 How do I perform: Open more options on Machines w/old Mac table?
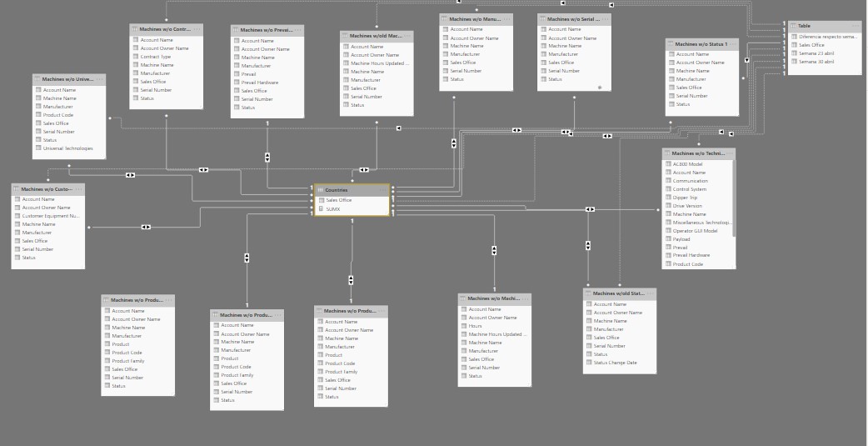pyautogui.click(x=407, y=36)
